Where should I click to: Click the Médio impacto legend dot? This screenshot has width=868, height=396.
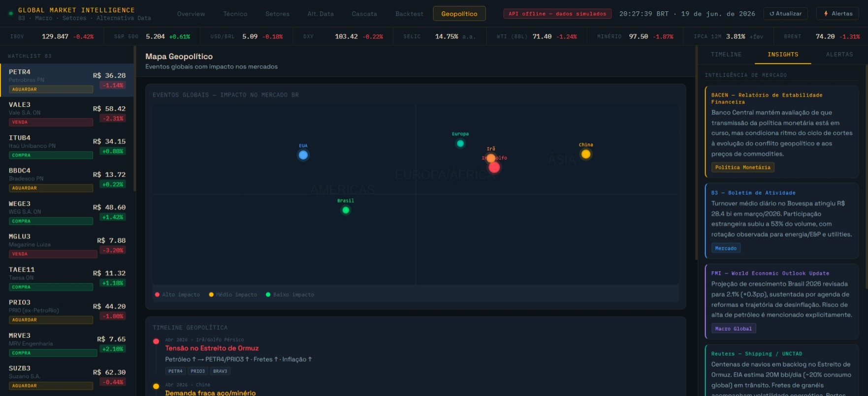[x=211, y=295]
